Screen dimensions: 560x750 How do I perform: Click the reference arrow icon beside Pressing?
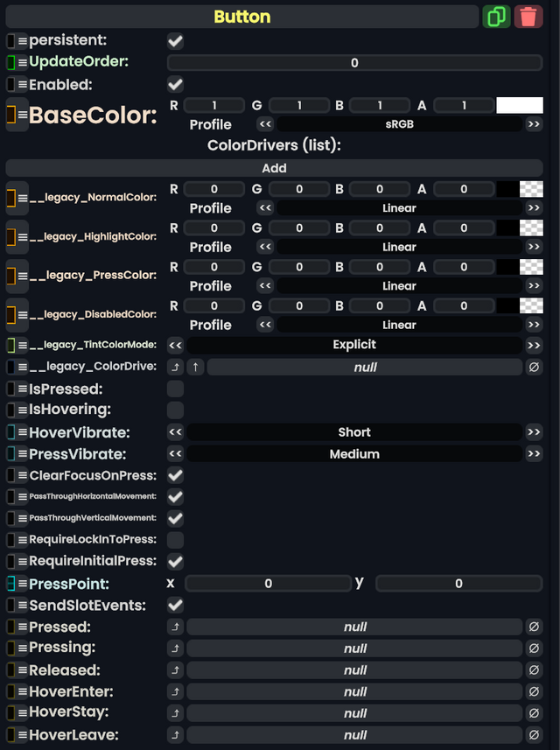(176, 648)
